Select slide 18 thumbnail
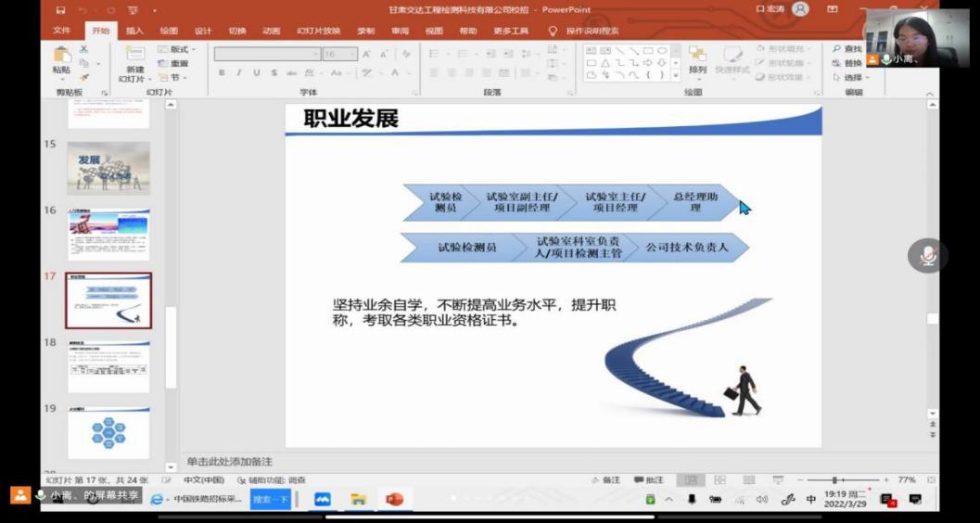 (108, 367)
